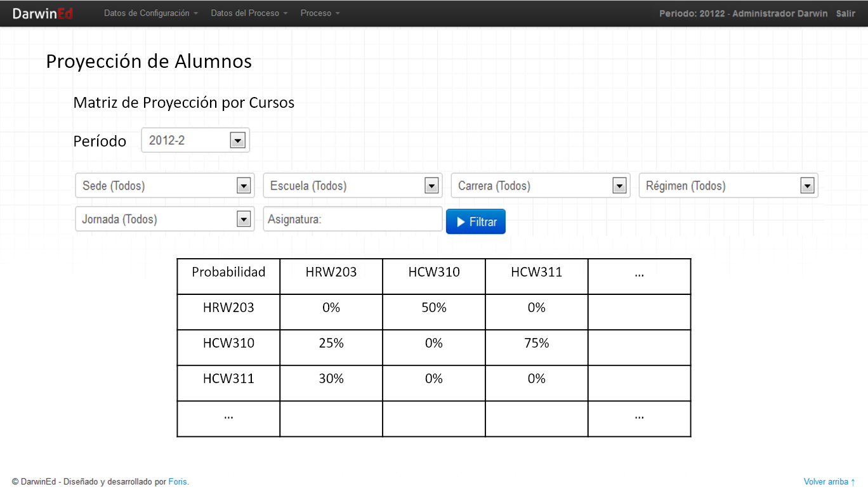The height and width of the screenshot is (489, 868).
Task: Open the Datos de Configuración menu
Action: (x=151, y=13)
